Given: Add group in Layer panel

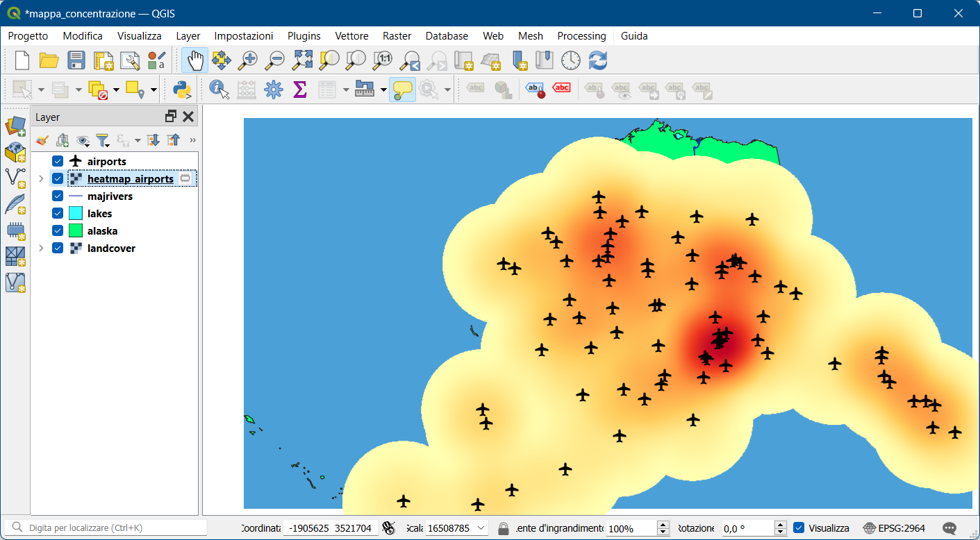Looking at the screenshot, I should pos(63,140).
